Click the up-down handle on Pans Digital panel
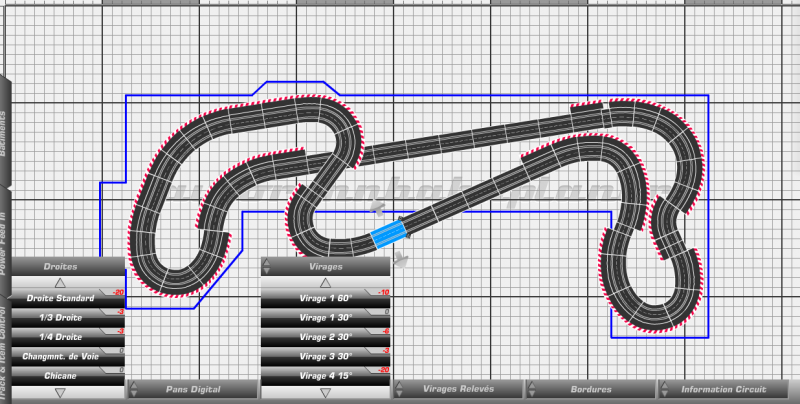 pyautogui.click(x=134, y=389)
